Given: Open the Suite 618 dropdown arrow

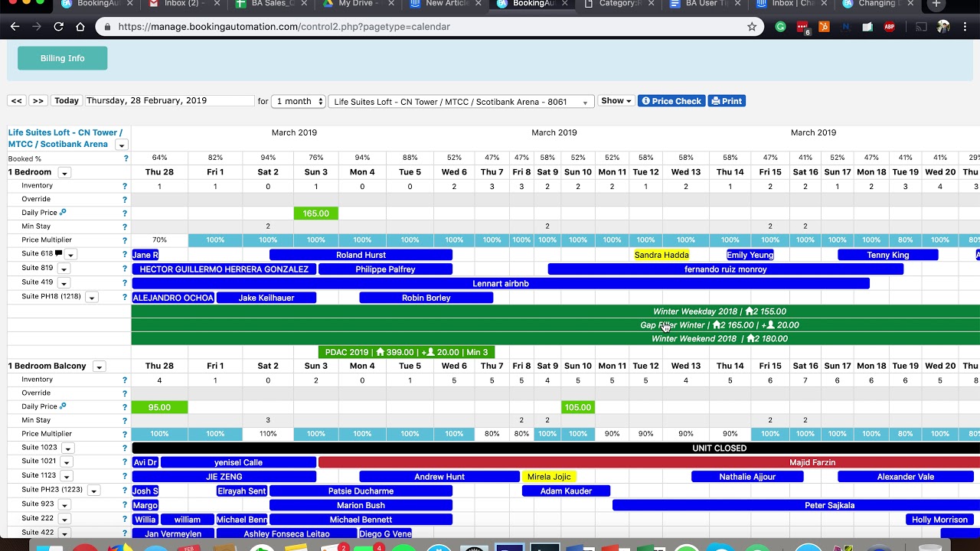Looking at the screenshot, I should pos(70,255).
